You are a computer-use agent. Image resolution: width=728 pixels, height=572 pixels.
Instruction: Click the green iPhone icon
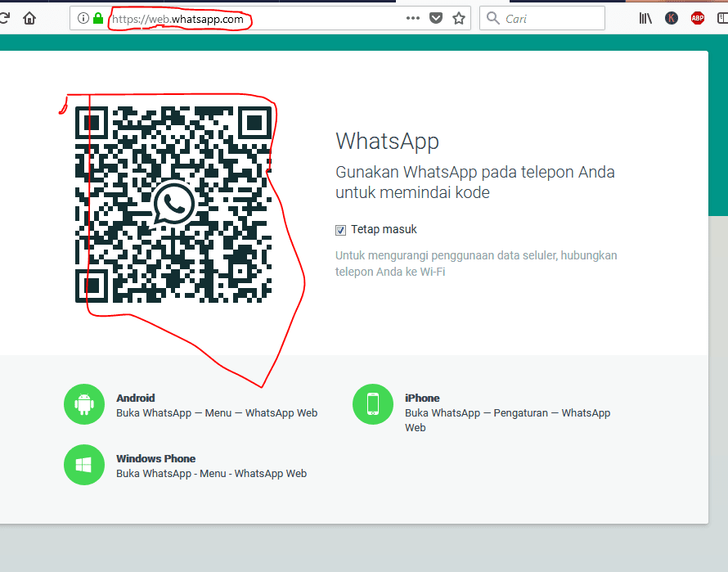pos(373,404)
